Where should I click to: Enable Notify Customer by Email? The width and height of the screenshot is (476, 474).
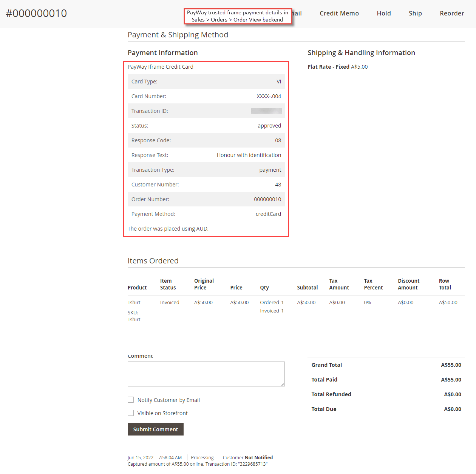pyautogui.click(x=131, y=400)
